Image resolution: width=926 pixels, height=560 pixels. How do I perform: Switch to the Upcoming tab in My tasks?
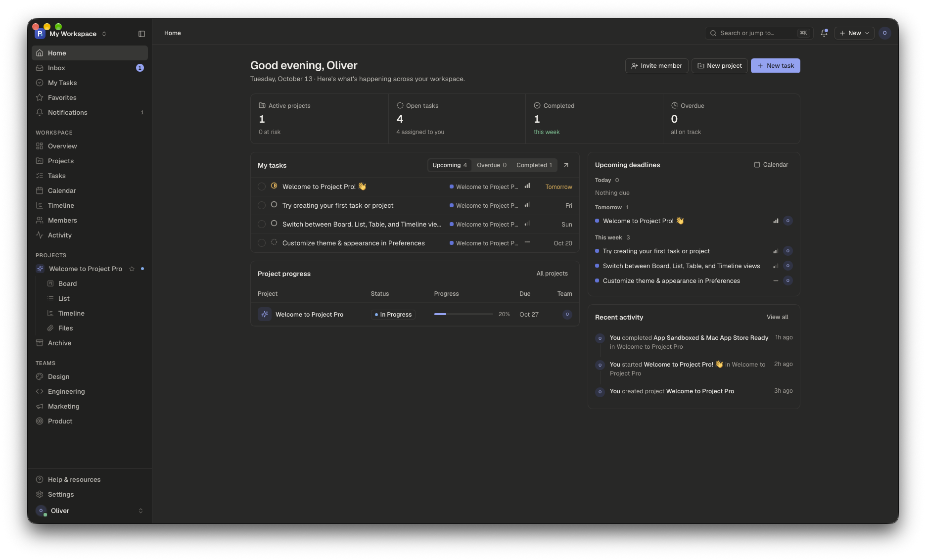(450, 165)
